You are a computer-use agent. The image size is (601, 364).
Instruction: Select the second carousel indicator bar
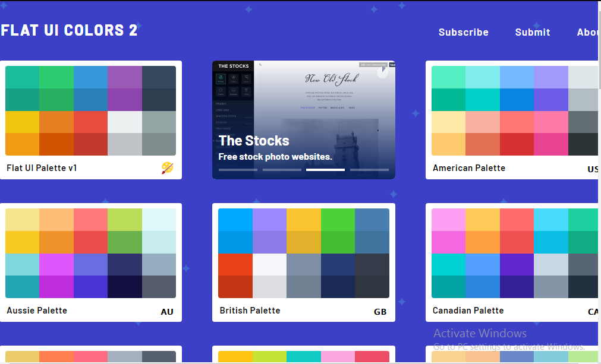(282, 170)
